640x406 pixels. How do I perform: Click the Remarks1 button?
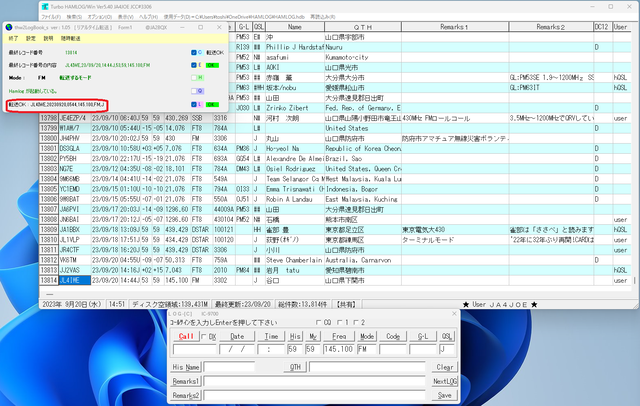[x=186, y=381]
